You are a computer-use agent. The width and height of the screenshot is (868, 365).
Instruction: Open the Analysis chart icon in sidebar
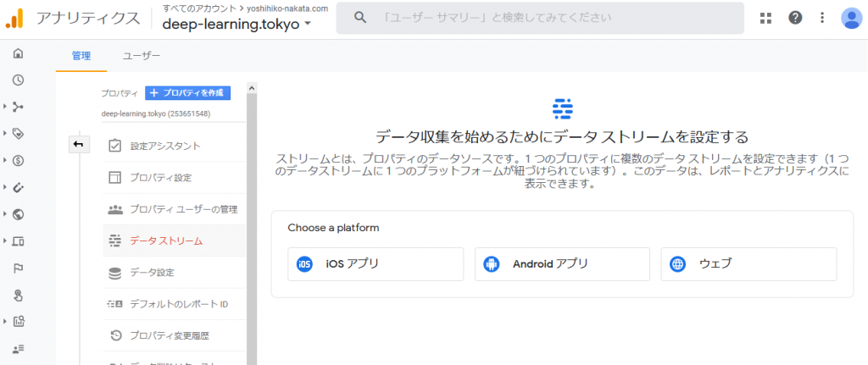[x=19, y=321]
